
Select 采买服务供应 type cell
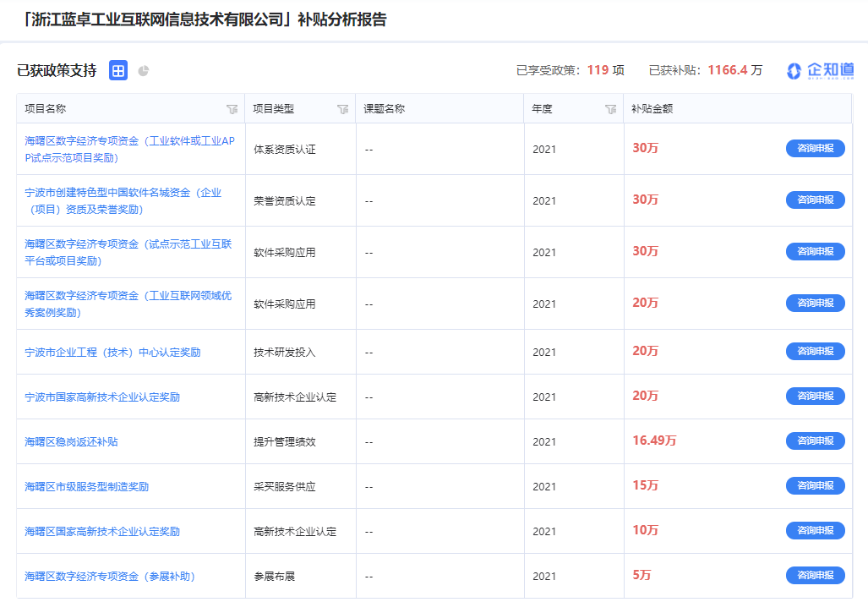coord(285,487)
